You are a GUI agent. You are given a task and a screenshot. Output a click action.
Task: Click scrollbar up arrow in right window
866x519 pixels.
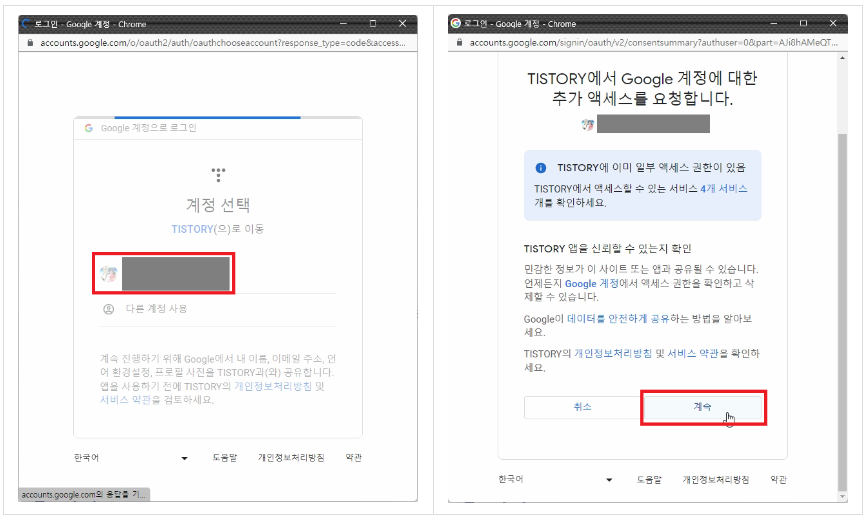842,57
